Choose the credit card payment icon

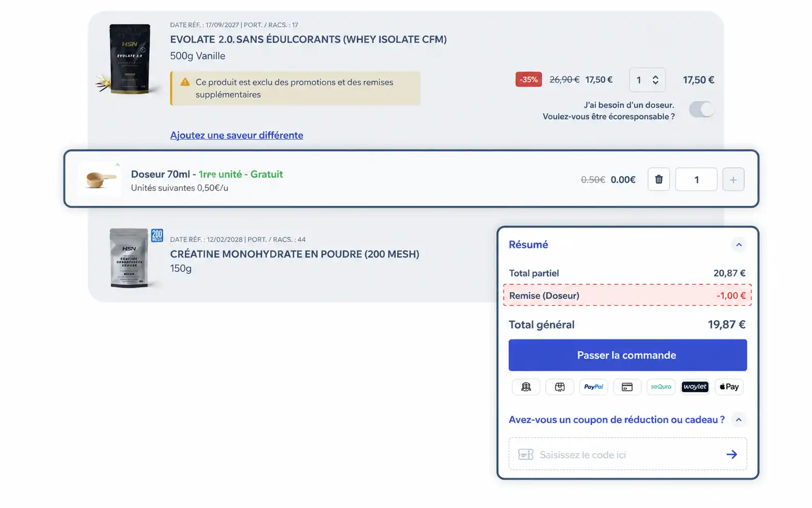pyautogui.click(x=627, y=387)
